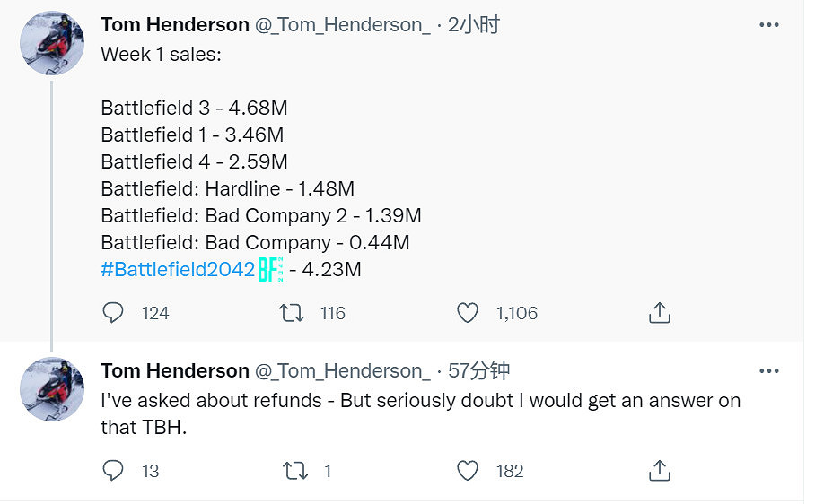Share the refunds tweet

tap(660, 471)
